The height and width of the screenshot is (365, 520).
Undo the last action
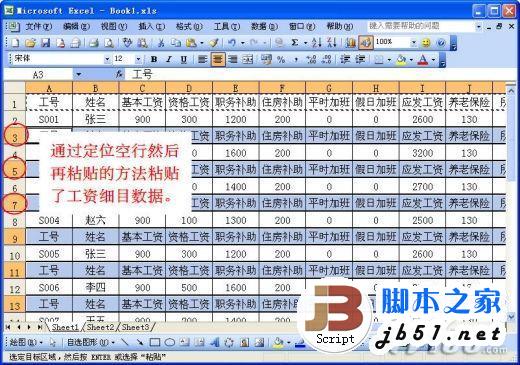232,43
